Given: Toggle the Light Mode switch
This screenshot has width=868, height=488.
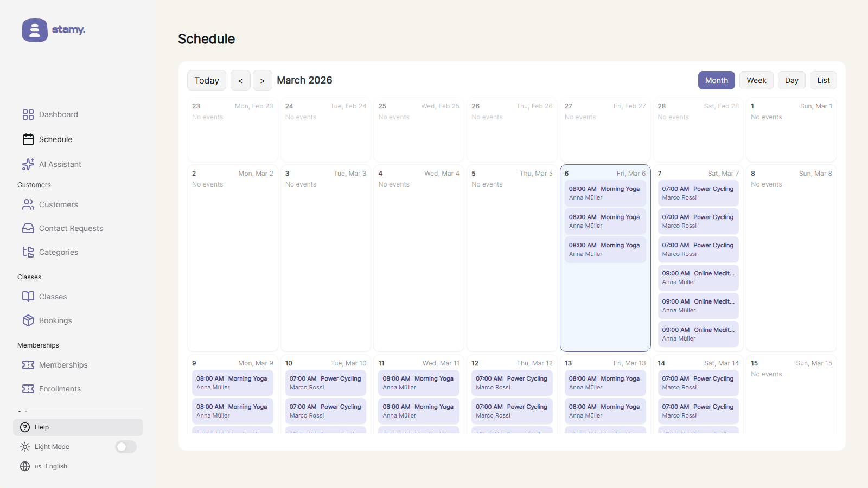Looking at the screenshot, I should pyautogui.click(x=126, y=447).
